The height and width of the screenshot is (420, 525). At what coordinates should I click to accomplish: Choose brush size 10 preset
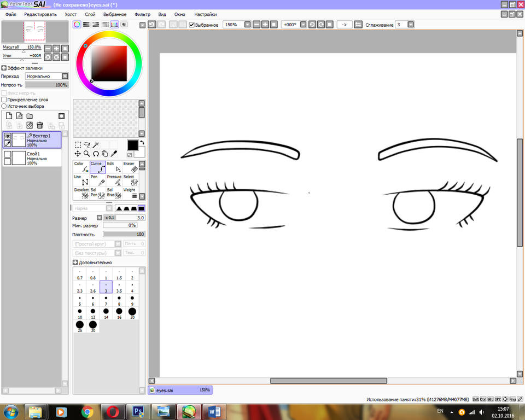click(x=80, y=312)
